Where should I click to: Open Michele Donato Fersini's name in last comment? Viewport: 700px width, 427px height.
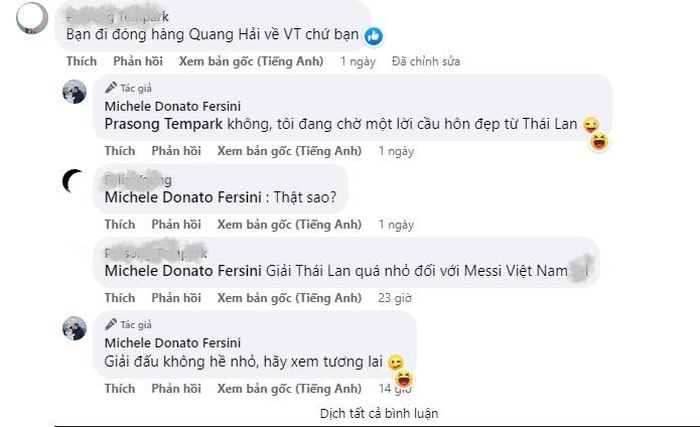pos(173,343)
